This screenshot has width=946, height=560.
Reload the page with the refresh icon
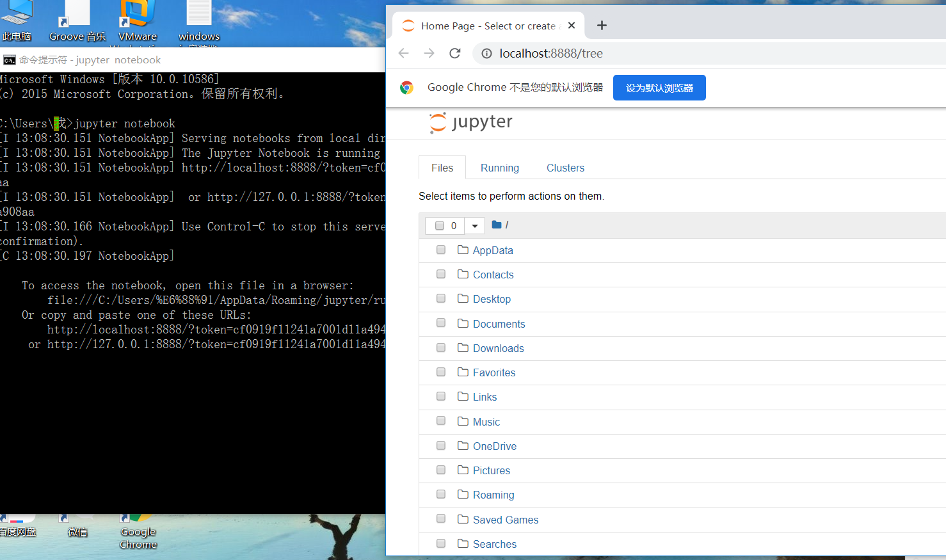point(454,53)
